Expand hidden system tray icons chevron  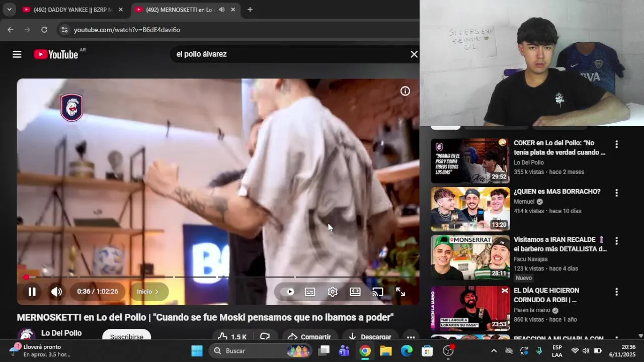[x=494, y=350]
